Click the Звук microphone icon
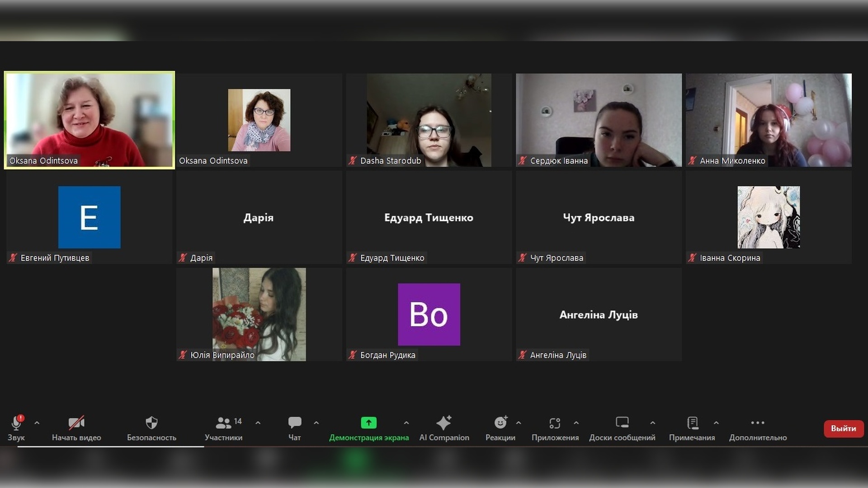The height and width of the screenshot is (488, 868). 17,422
